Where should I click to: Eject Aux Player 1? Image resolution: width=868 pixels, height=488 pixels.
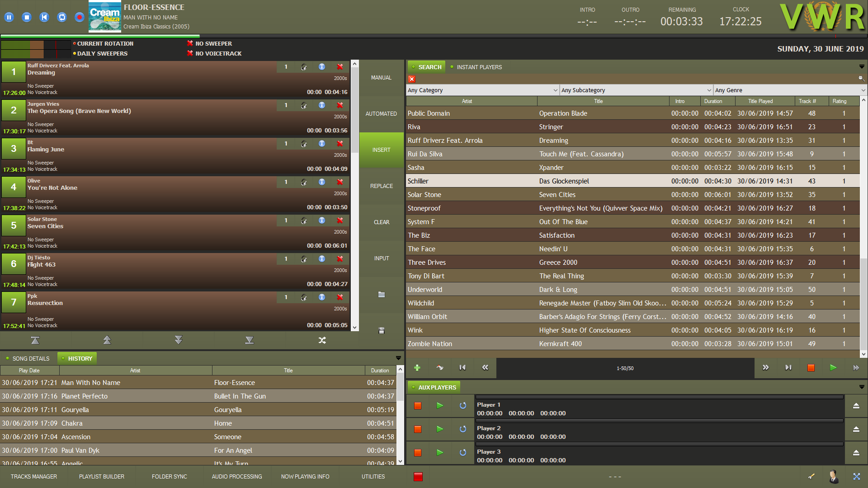tap(856, 406)
